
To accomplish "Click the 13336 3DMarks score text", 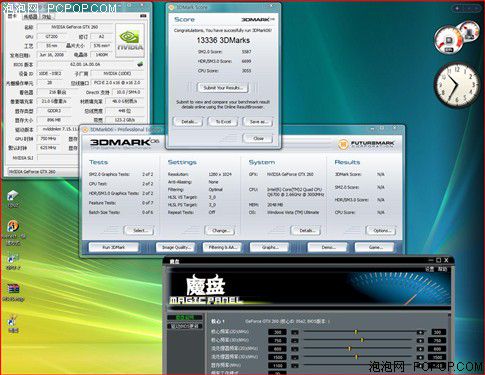I will pos(223,40).
